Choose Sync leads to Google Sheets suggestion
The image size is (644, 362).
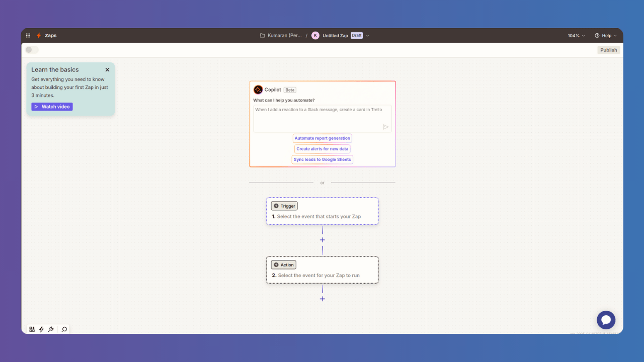[323, 159]
